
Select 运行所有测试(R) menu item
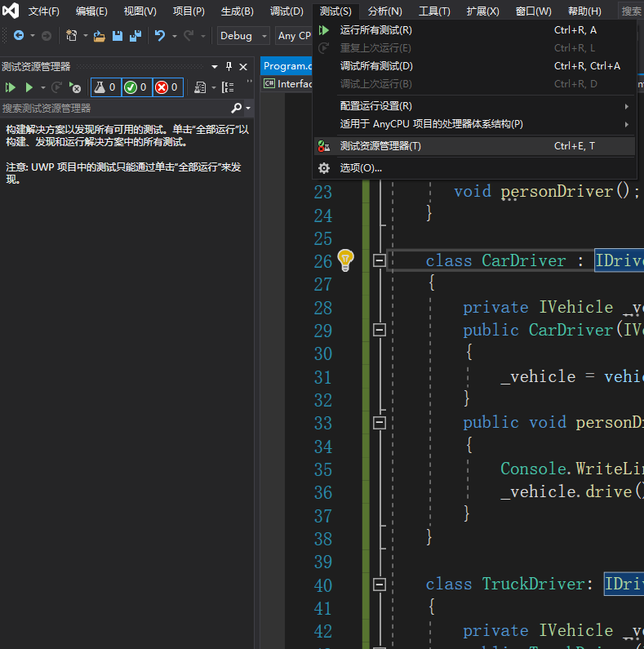pos(474,30)
